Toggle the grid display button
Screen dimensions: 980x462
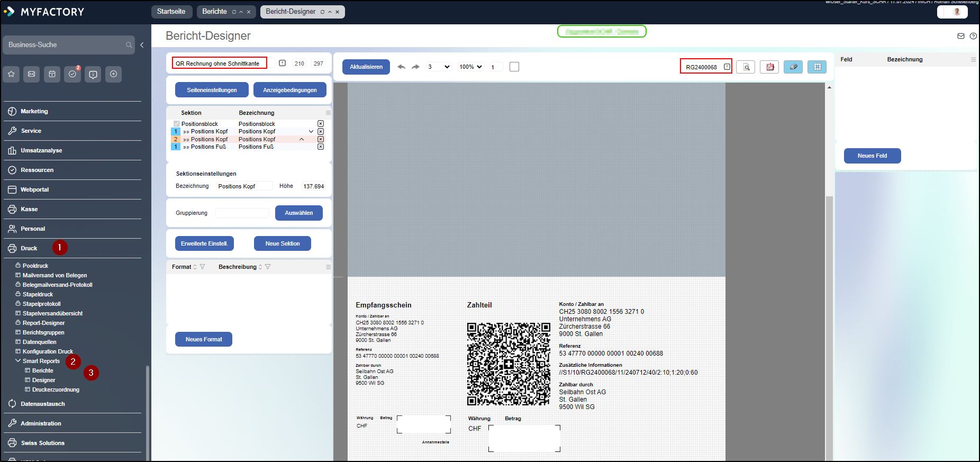pos(817,67)
